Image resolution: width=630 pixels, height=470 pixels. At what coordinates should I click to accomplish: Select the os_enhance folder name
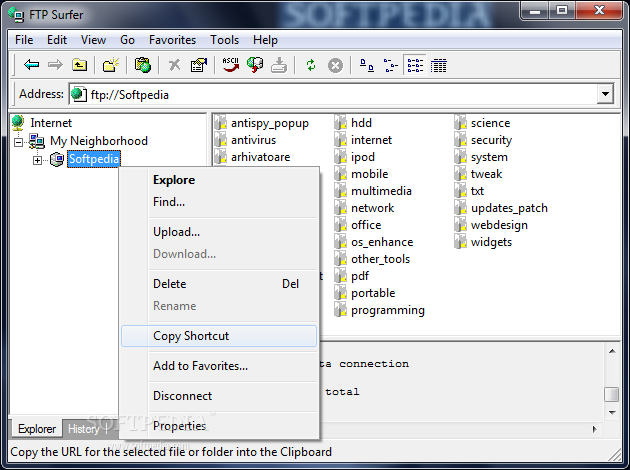pyautogui.click(x=382, y=242)
